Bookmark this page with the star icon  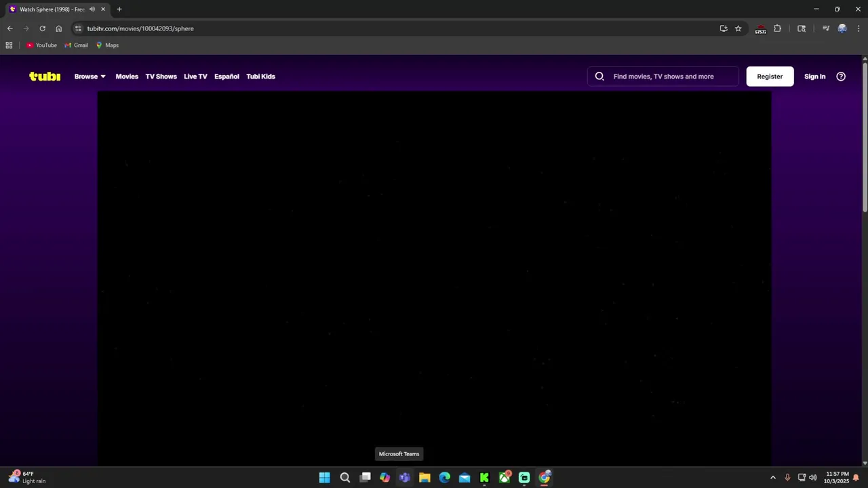click(738, 28)
